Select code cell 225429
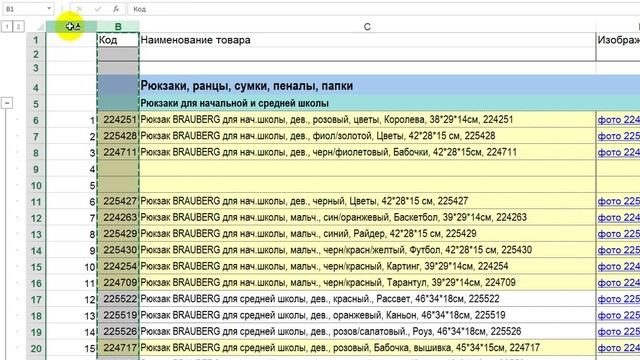The height and width of the screenshot is (360, 640). coord(118,234)
